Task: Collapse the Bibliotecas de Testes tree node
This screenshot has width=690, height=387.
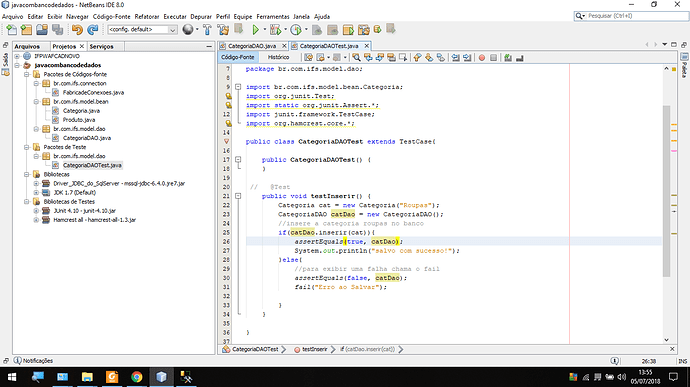Action: (27, 202)
